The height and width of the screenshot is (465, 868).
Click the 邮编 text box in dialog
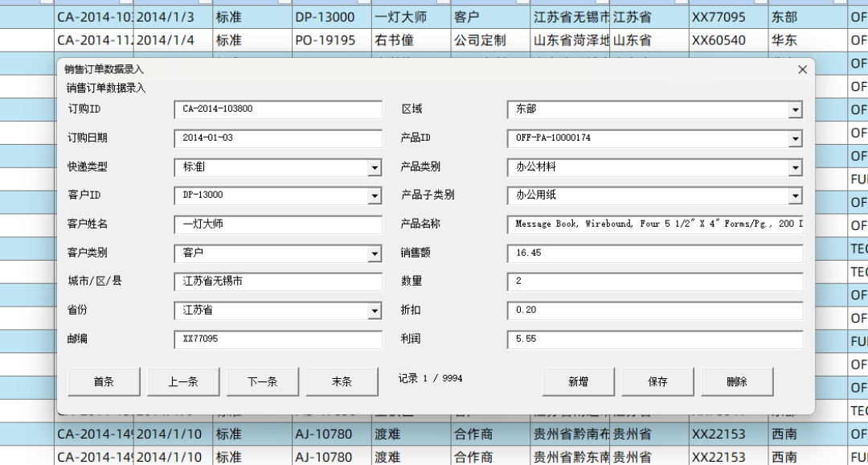278,339
